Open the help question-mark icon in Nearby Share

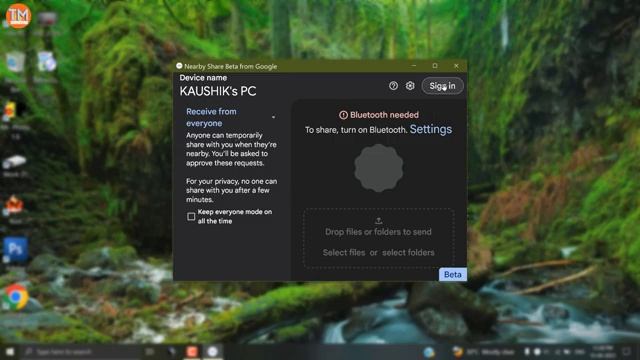(393, 86)
